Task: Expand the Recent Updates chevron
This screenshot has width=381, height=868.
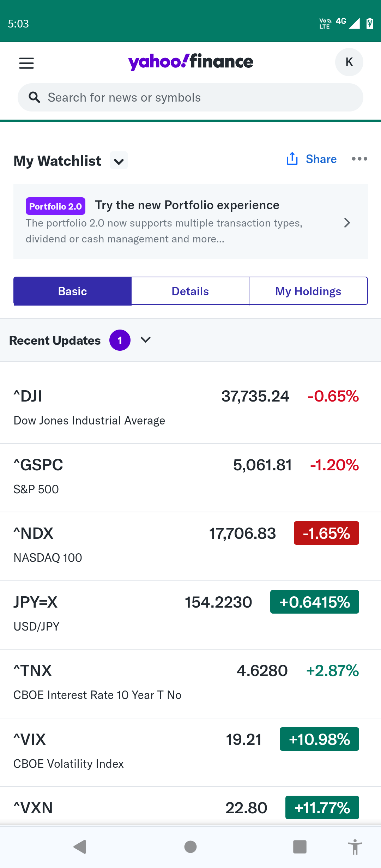Action: (x=145, y=340)
